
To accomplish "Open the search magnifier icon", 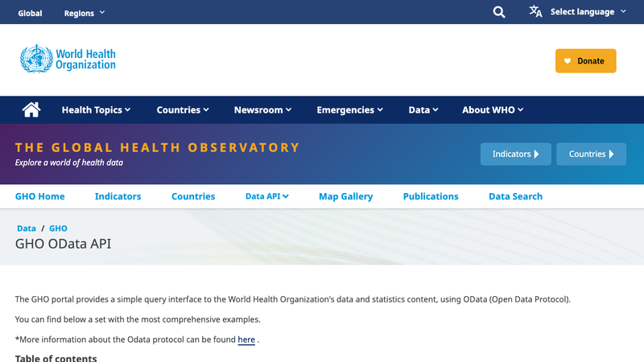I will 499,12.
